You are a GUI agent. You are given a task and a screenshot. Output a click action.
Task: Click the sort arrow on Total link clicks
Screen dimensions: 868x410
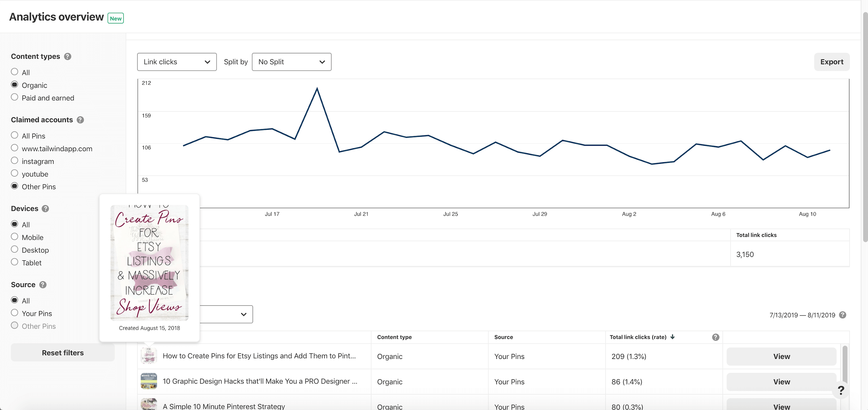coord(673,337)
